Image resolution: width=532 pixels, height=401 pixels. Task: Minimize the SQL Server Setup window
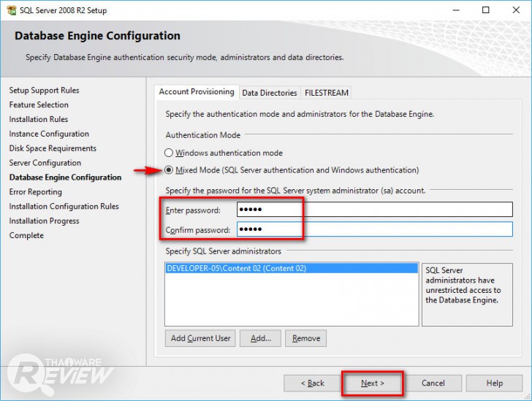click(456, 10)
